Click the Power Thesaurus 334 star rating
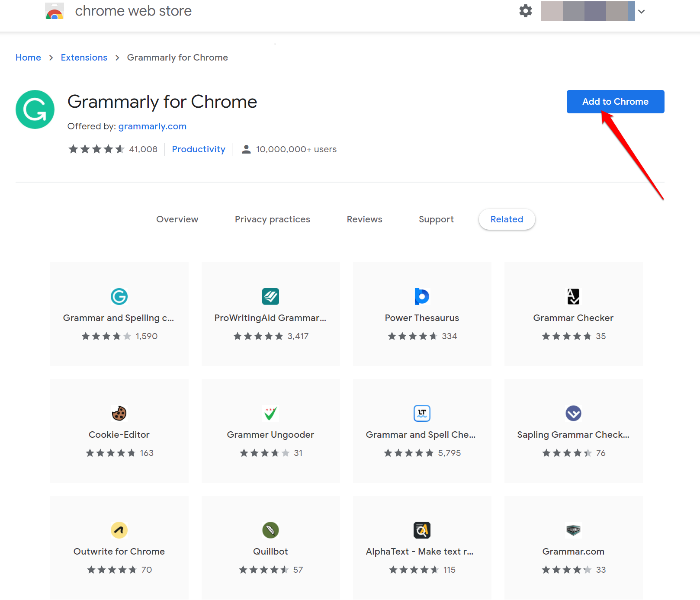The width and height of the screenshot is (700, 600). (422, 336)
